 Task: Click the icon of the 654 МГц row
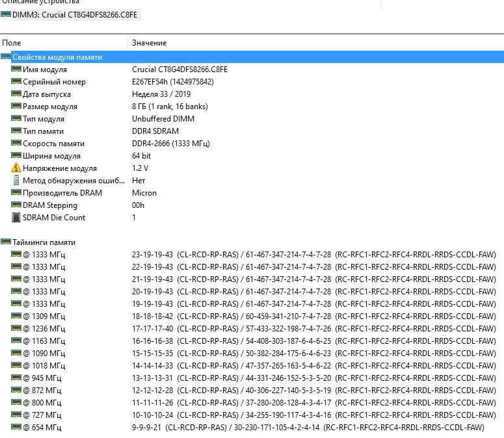[x=16, y=427]
